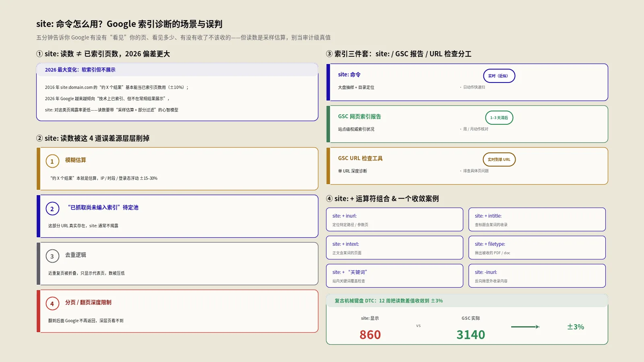Click the label site: 显示
This screenshot has width=644, height=362.
(x=370, y=318)
